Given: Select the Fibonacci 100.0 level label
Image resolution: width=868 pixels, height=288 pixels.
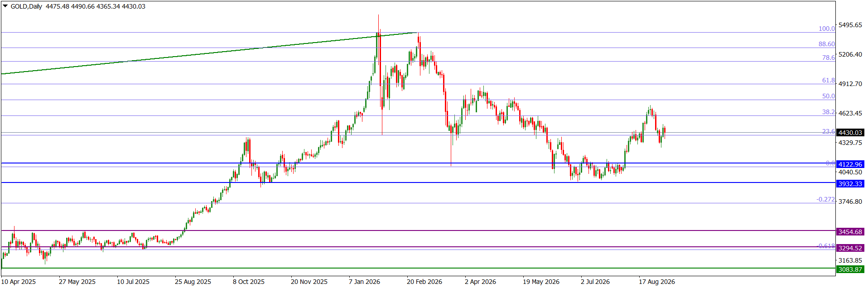Looking at the screenshot, I should pos(826,29).
